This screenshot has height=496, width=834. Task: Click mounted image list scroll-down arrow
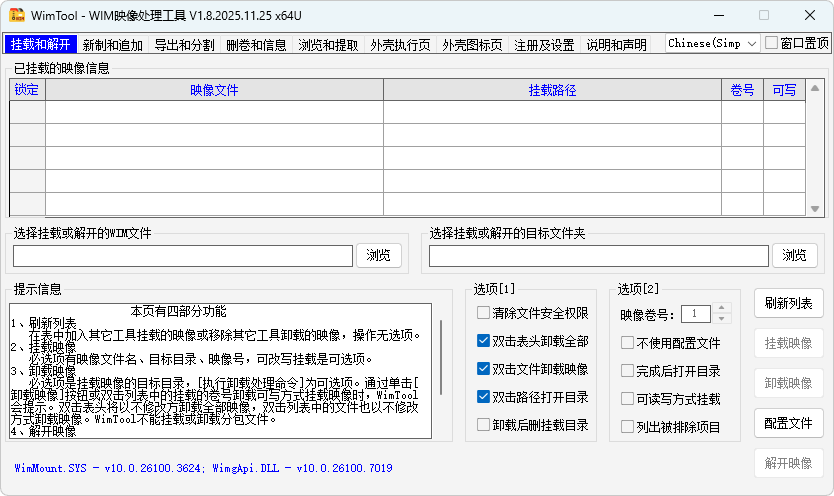pos(815,209)
